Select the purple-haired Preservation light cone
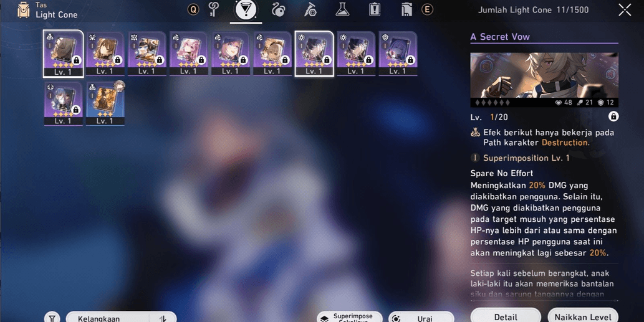The image size is (644, 322). [x=398, y=54]
